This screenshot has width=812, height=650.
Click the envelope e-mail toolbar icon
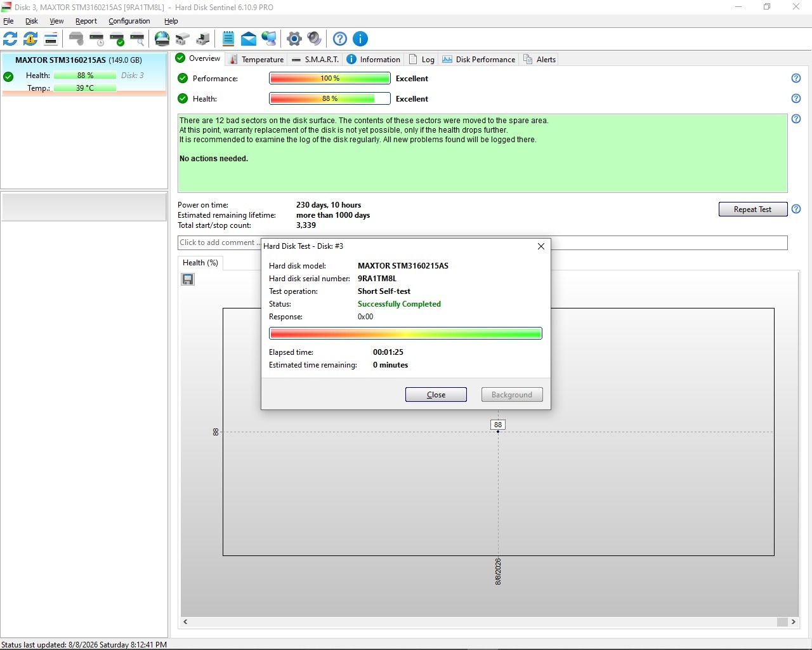[249, 39]
